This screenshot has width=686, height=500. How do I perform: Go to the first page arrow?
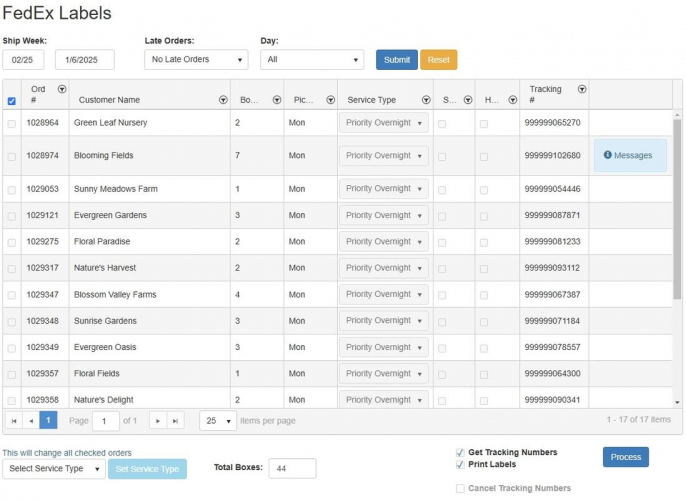click(x=14, y=421)
